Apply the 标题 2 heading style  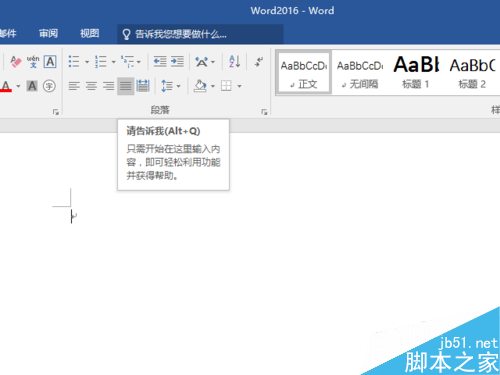[472, 73]
